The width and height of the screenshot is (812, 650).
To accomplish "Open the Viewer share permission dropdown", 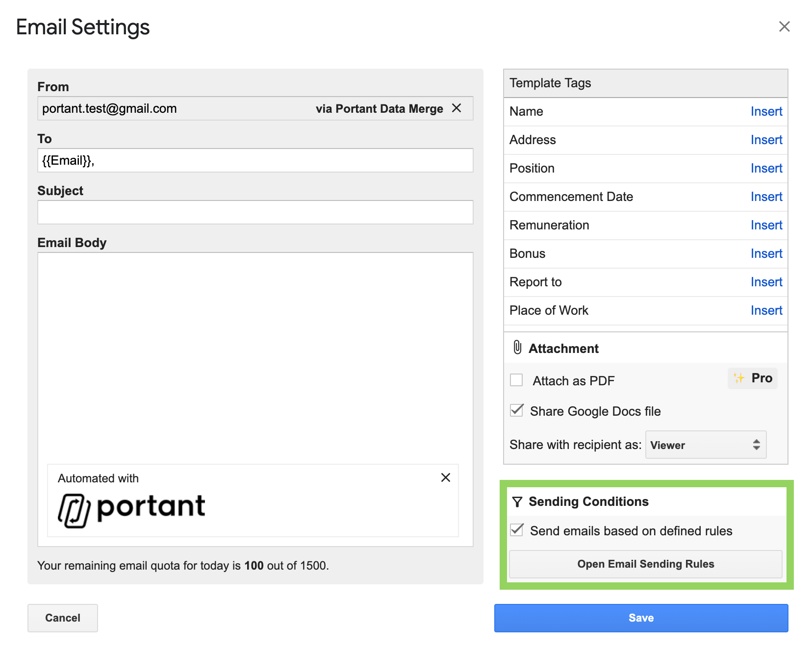I will click(x=706, y=445).
